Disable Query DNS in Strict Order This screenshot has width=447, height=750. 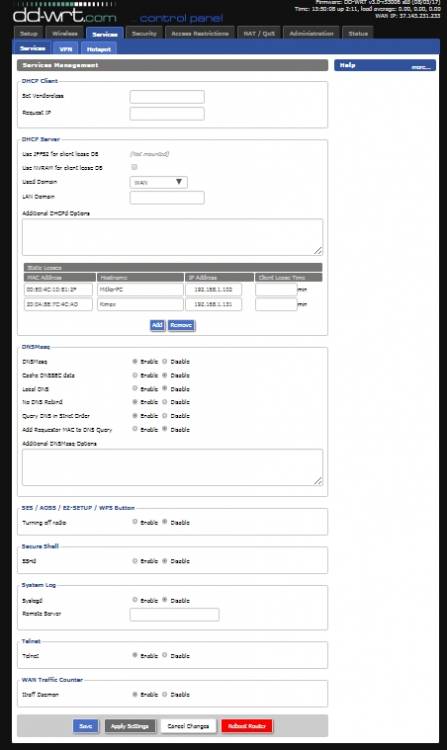pyautogui.click(x=164, y=416)
